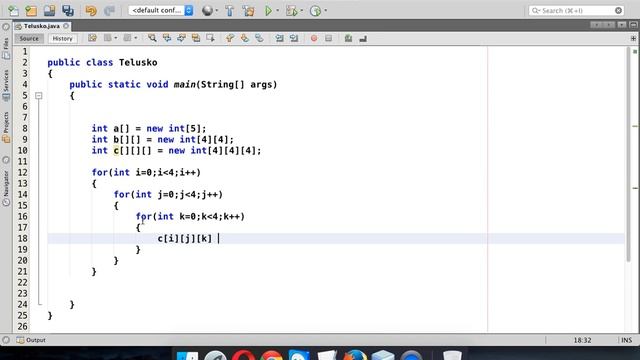Click the 'c[i][j][k]' code text
This screenshot has width=640, height=360.
coord(185,238)
